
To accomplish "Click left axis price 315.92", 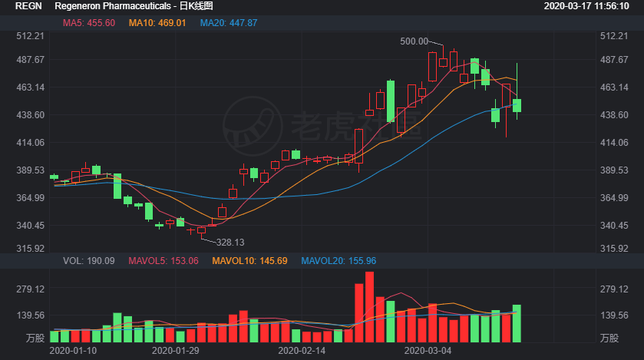I will coord(31,249).
